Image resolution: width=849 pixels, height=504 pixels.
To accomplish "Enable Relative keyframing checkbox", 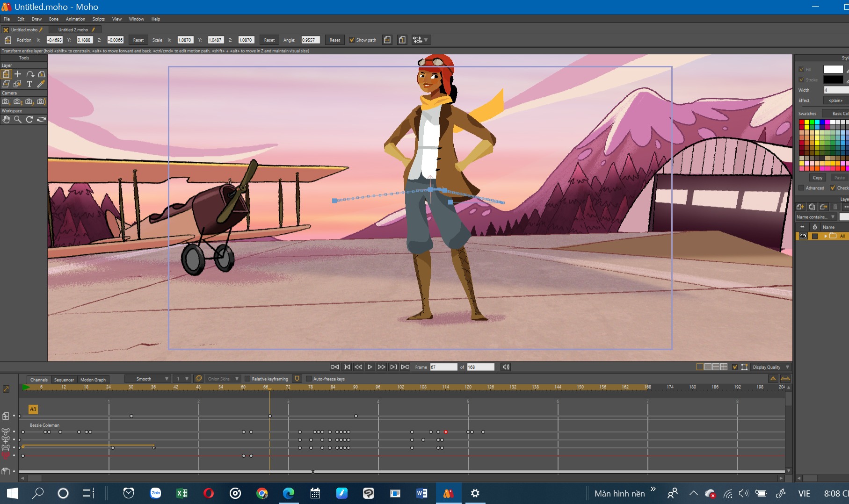I will point(247,379).
